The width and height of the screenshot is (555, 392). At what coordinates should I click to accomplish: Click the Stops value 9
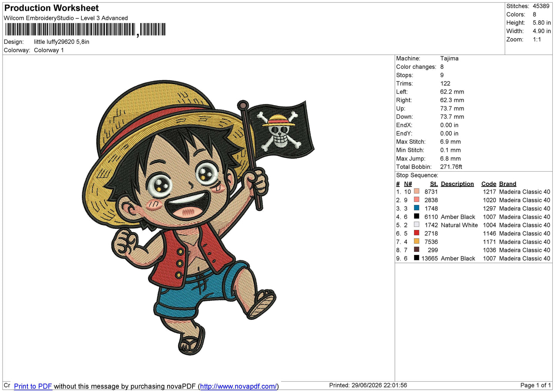coord(442,75)
